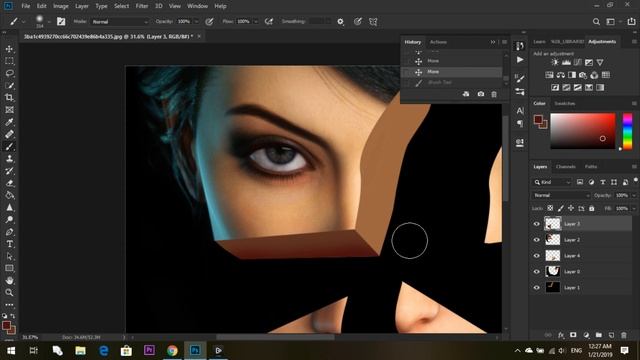Add Photo Filter adjustment
Viewport: 640px width, 360px height.
[x=582, y=75]
